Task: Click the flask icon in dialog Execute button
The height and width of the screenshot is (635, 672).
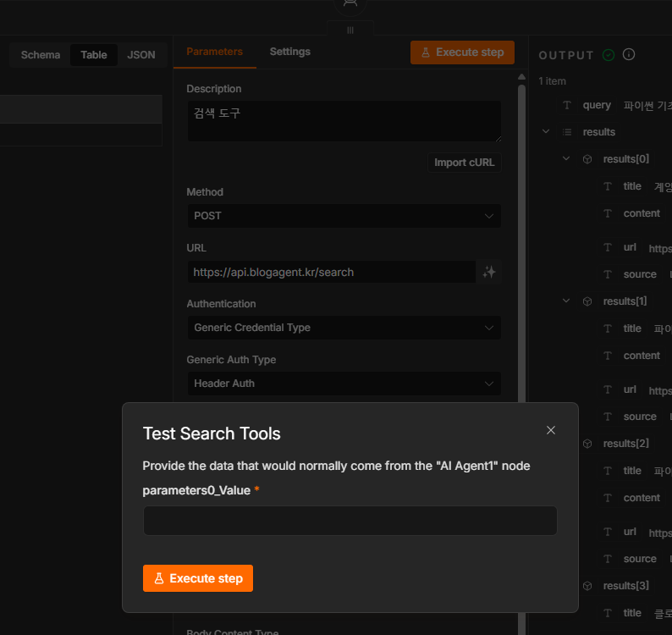Action: pyautogui.click(x=159, y=578)
